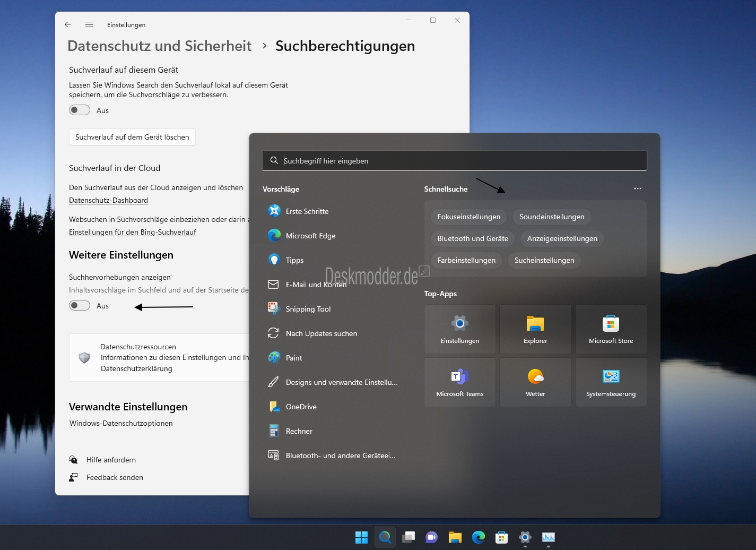This screenshot has width=756, height=550.
Task: Open Explorer tile in Top-Apps
Action: (535, 329)
